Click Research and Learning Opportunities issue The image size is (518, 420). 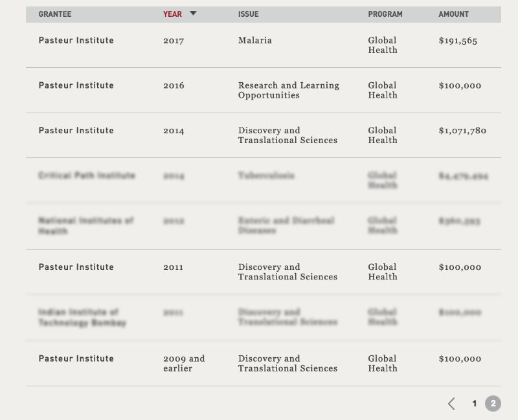pos(289,90)
